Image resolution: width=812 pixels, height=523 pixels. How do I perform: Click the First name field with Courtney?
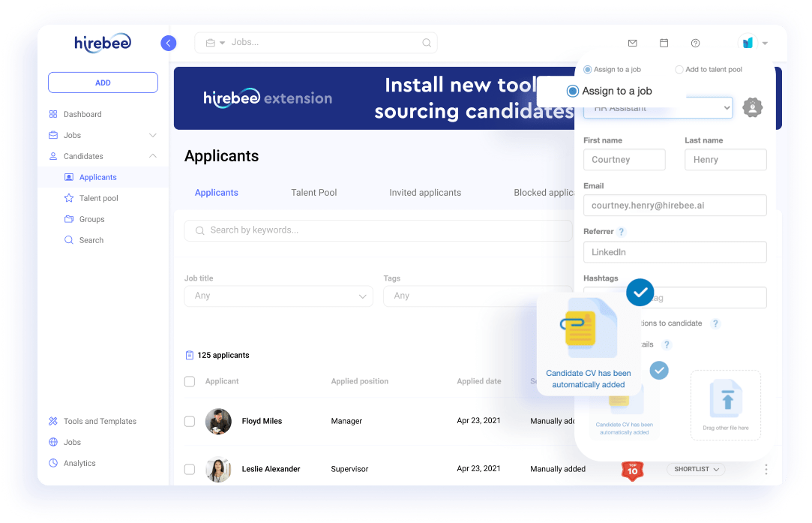[624, 160]
